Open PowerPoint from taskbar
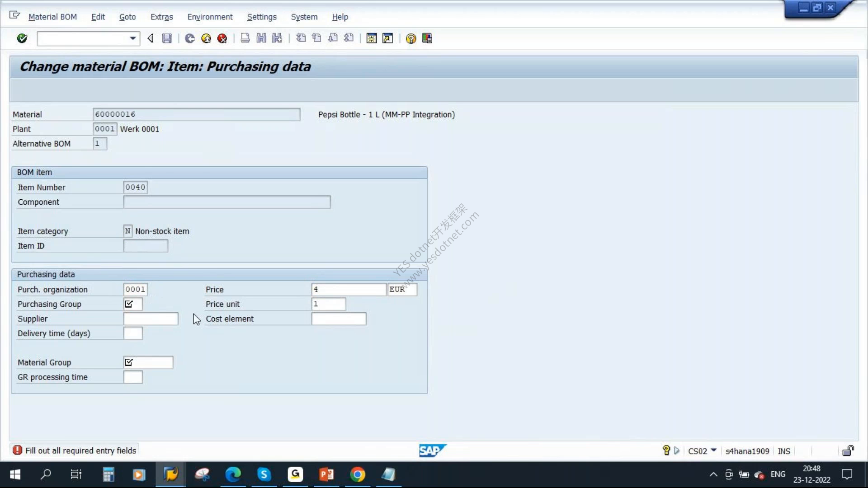Image resolution: width=868 pixels, height=488 pixels. pyautogui.click(x=326, y=474)
